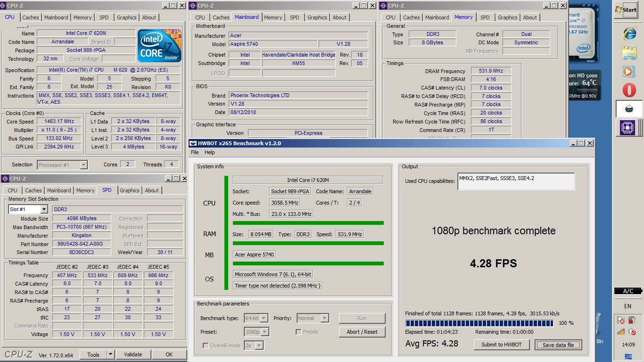Enable Overkill mode checkbox
Screen dimensions: 644x362
click(x=205, y=346)
